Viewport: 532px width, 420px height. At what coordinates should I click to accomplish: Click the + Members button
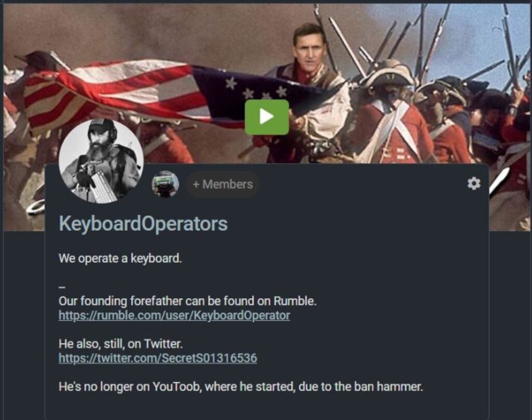click(x=222, y=185)
